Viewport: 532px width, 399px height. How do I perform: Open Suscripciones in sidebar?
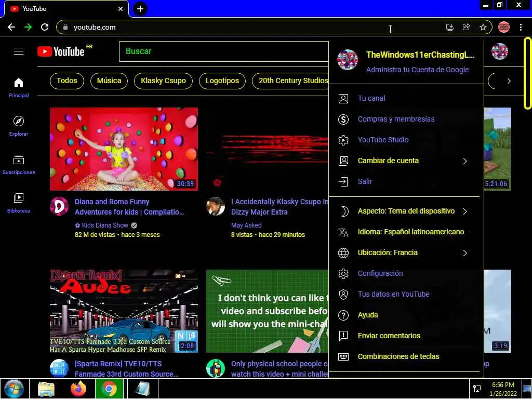(19, 164)
